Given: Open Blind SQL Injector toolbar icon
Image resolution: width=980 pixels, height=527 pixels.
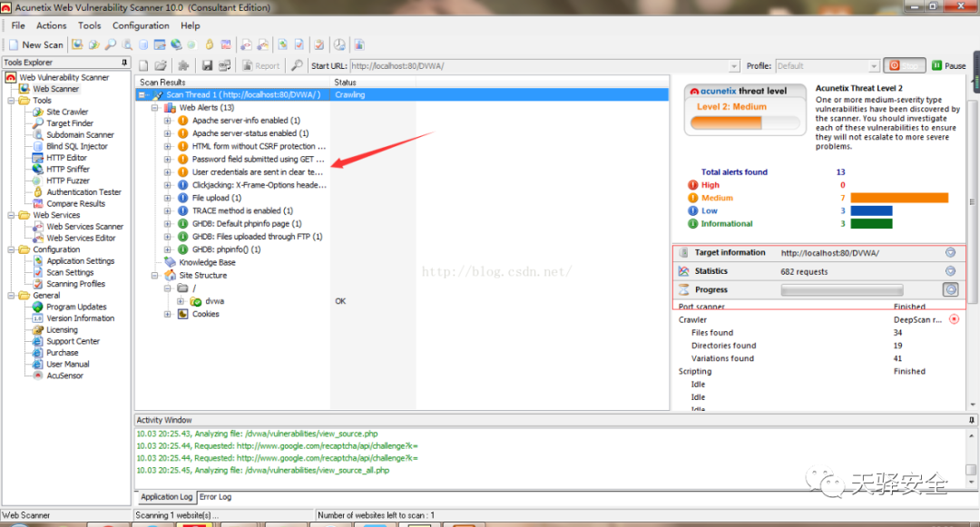Looking at the screenshot, I should [143, 44].
